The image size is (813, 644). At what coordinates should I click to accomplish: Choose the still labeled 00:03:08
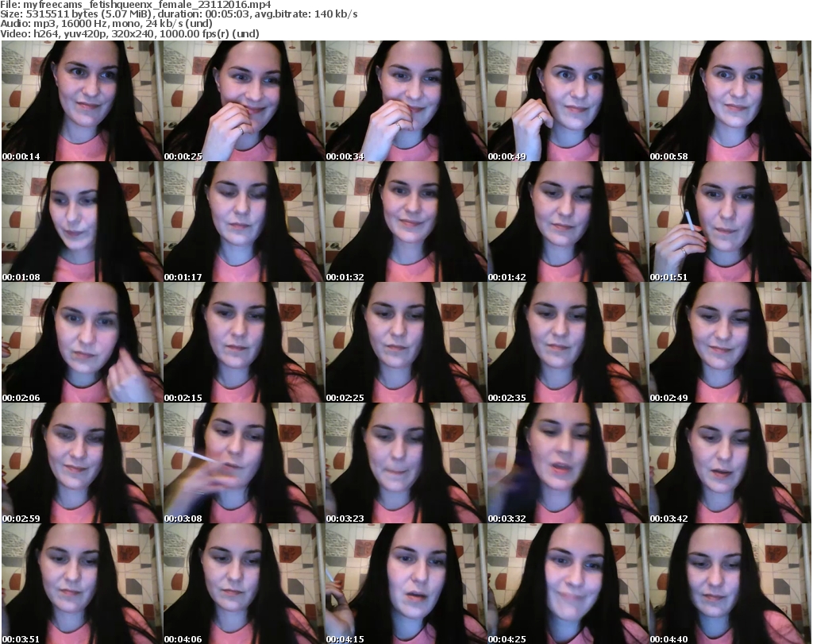coord(244,463)
